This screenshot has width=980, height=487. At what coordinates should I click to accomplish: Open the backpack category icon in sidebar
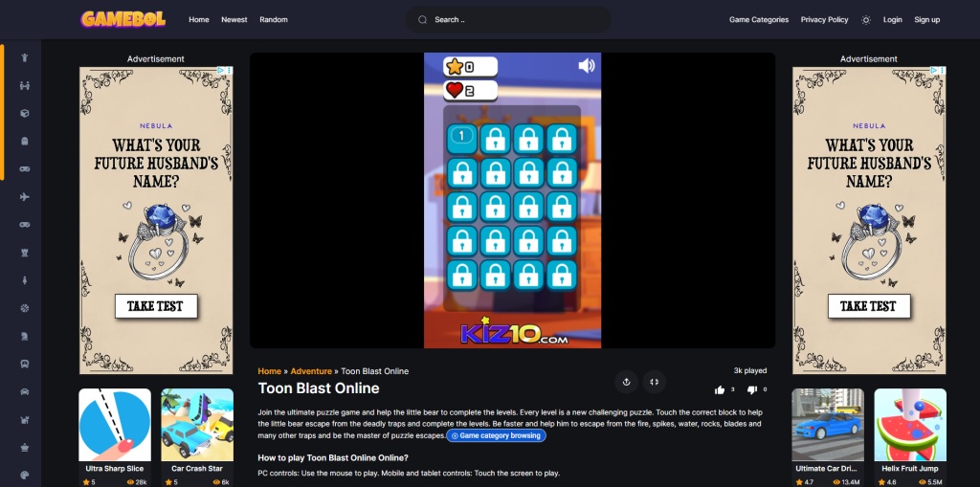(24, 142)
